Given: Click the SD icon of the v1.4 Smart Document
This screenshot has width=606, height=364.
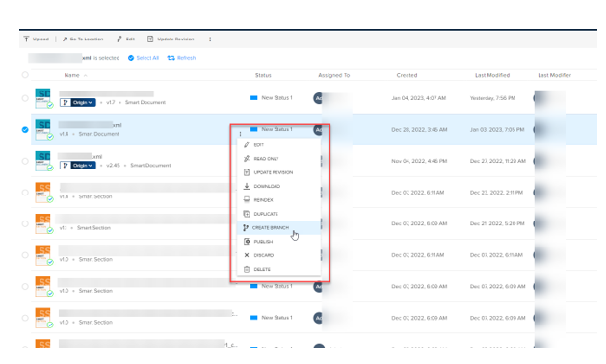Looking at the screenshot, I should pos(43,129).
